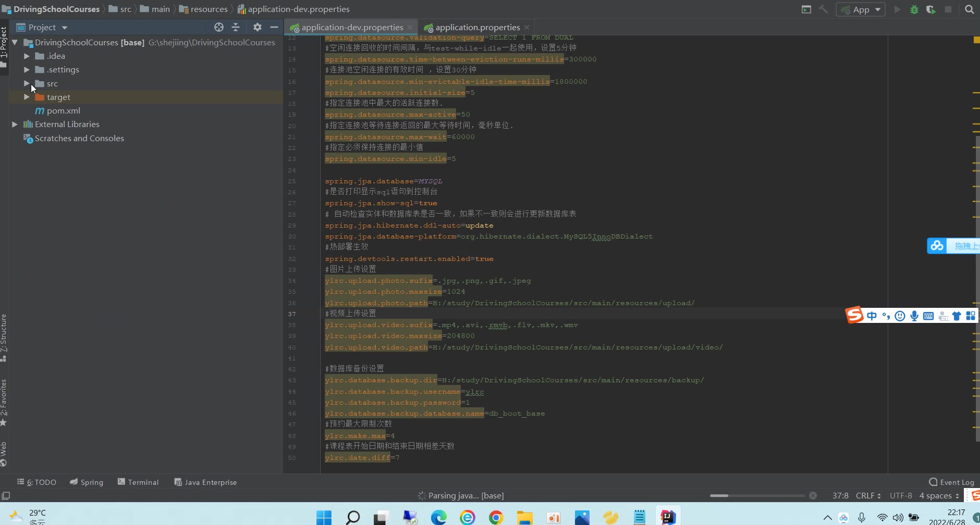Switch to application.properties tab
980x525 pixels.
(477, 27)
